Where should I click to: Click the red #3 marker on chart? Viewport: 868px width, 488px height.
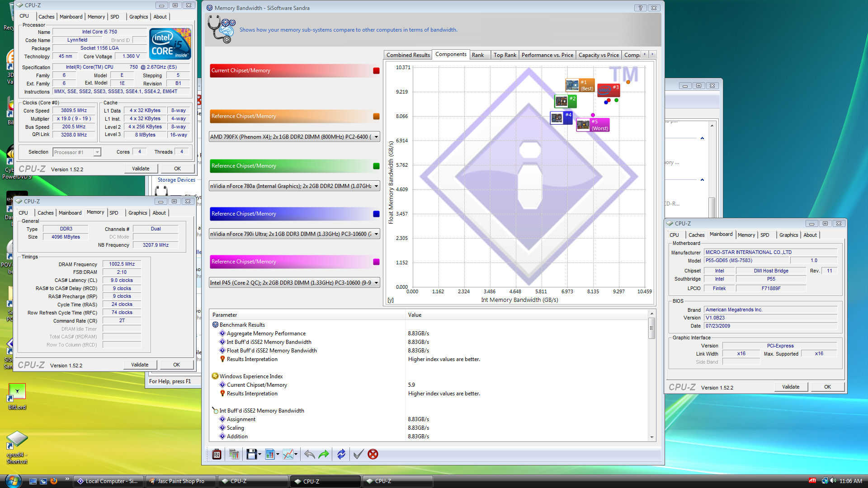(609, 90)
